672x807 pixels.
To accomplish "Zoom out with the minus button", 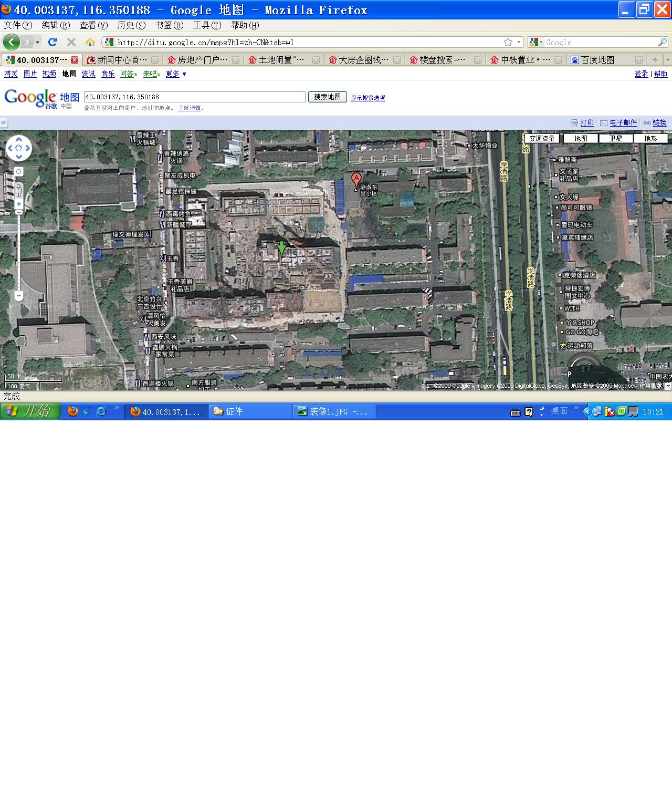I will click(19, 296).
